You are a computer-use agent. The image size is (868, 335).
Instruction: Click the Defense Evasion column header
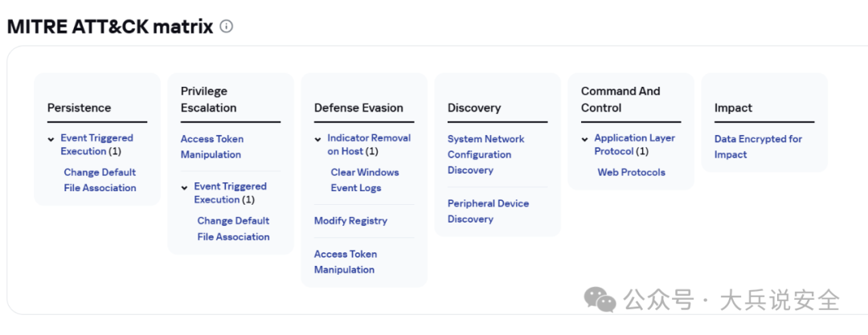click(358, 108)
